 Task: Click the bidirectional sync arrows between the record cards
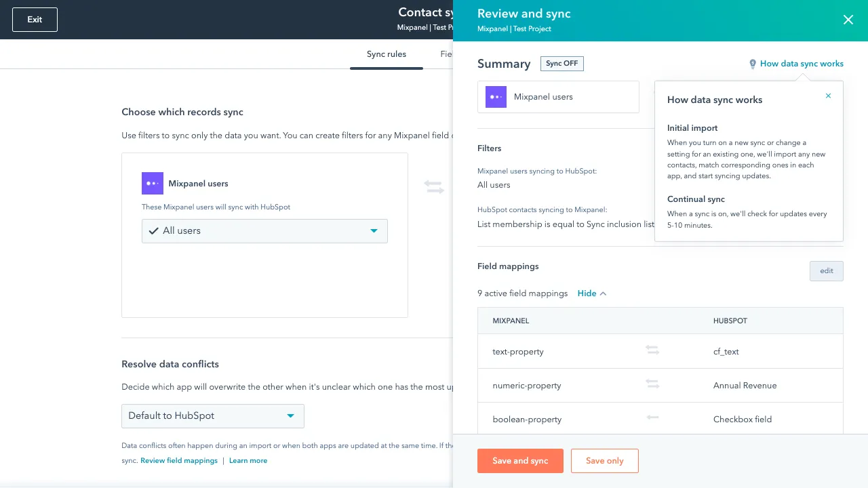[434, 186]
